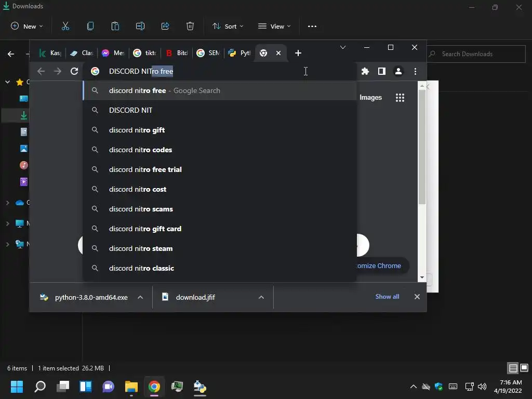
Task: Open Chrome three-dot menu
Action: pos(415,71)
